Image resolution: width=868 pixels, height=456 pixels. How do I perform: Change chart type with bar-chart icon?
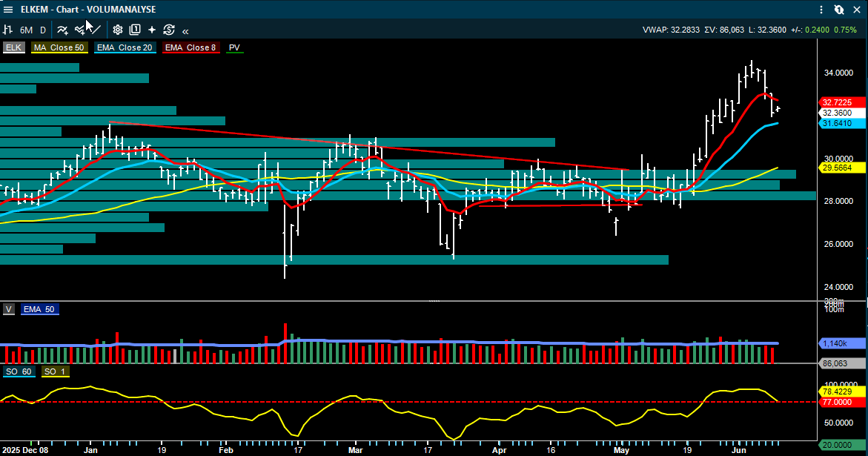[7, 30]
